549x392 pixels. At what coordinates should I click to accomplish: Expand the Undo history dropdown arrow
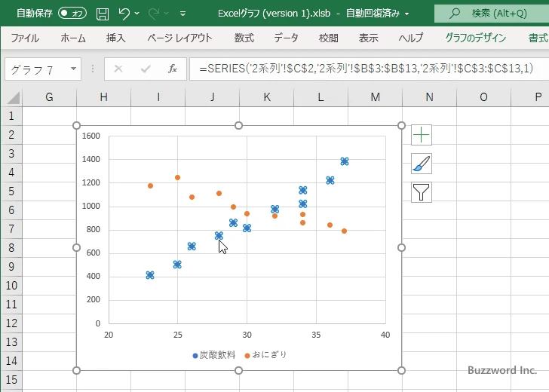(137, 14)
